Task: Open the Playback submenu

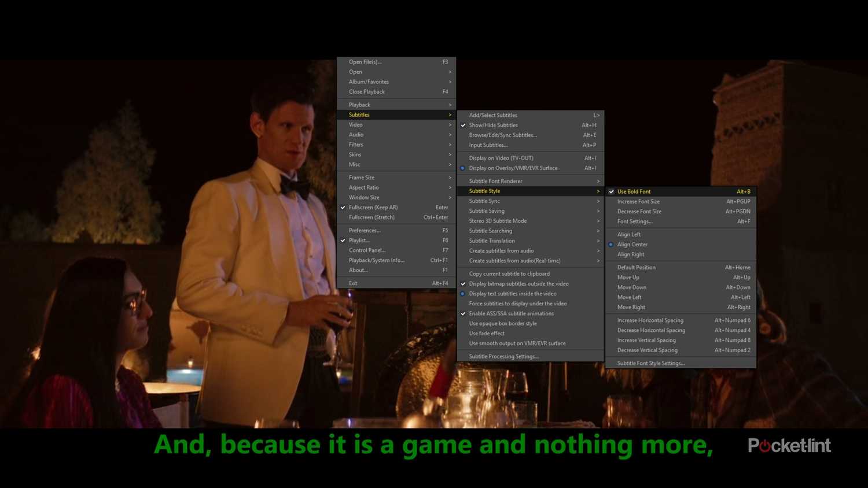Action: 359,105
